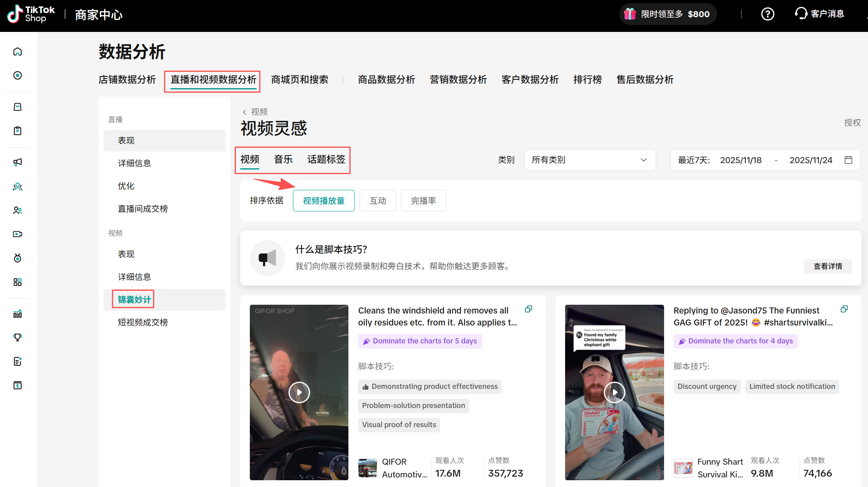Click the 查看详情 button
Viewport: 868px width, 487px height.
pos(828,266)
